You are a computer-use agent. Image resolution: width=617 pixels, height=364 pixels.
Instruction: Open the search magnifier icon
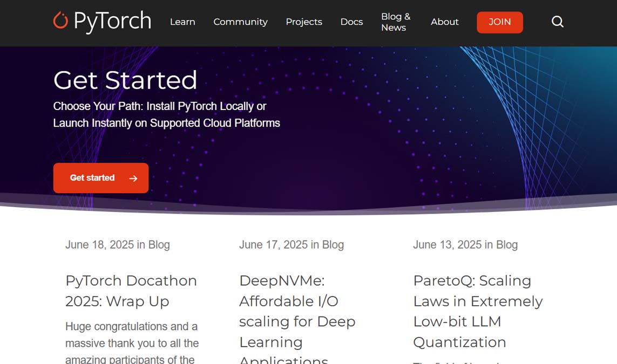coord(557,22)
